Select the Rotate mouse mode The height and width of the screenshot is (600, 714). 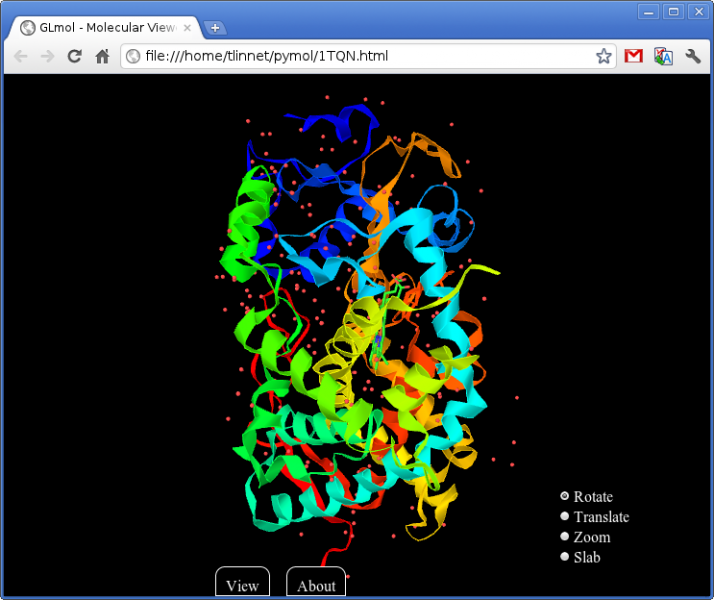click(565, 496)
